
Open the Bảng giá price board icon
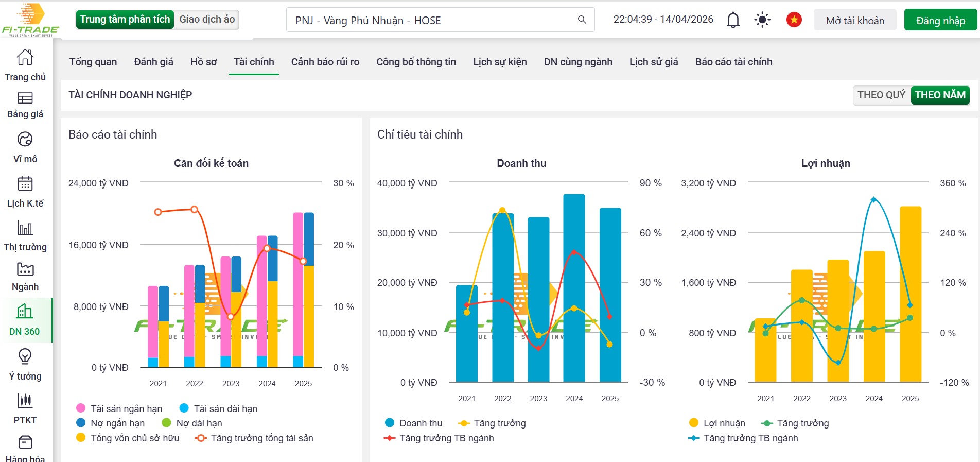[25, 98]
